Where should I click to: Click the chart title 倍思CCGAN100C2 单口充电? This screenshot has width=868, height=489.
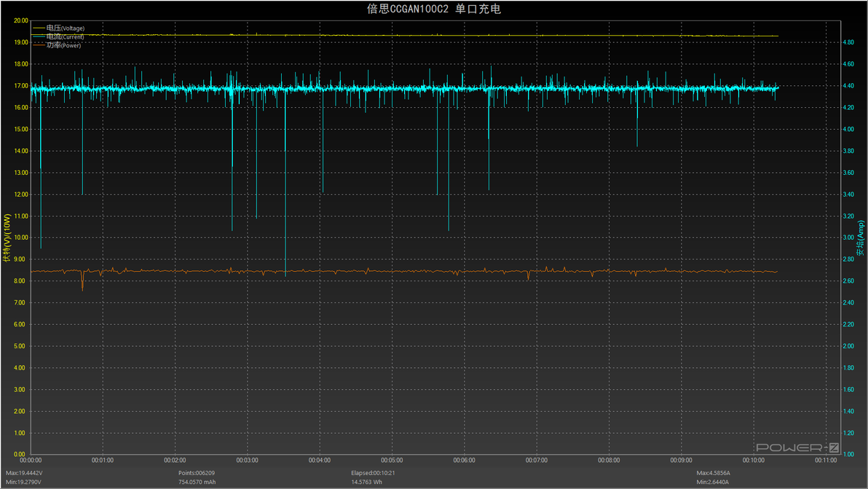coord(433,9)
